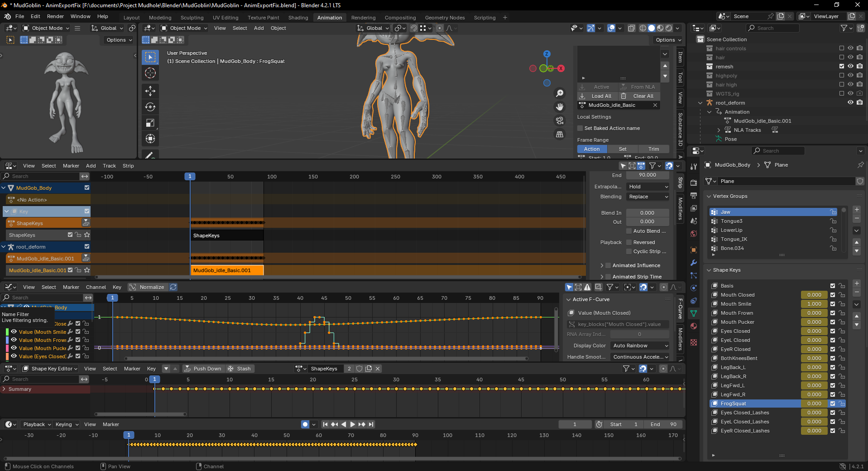Open the Object Mode dropdown in the main viewport
This screenshot has width=868, height=471.
(x=184, y=28)
